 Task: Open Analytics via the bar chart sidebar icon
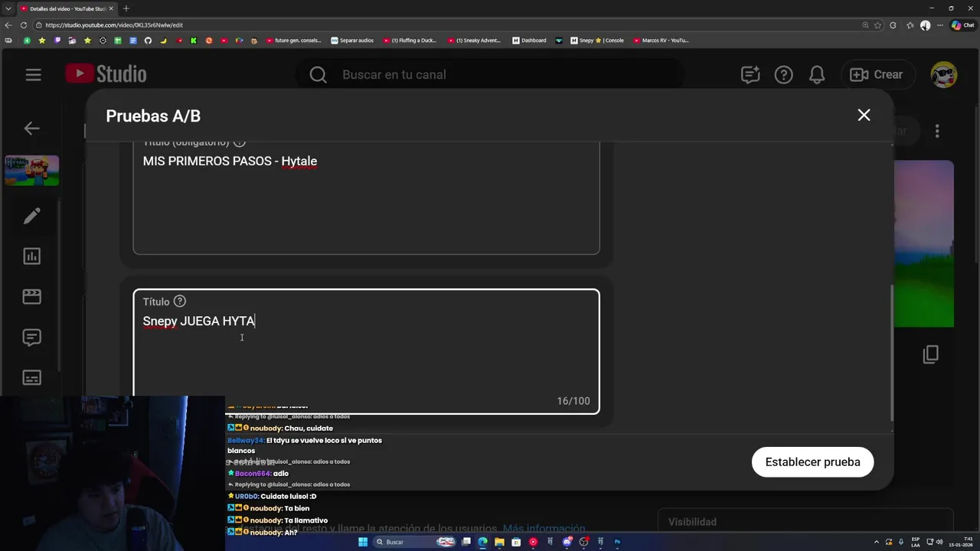(31, 256)
